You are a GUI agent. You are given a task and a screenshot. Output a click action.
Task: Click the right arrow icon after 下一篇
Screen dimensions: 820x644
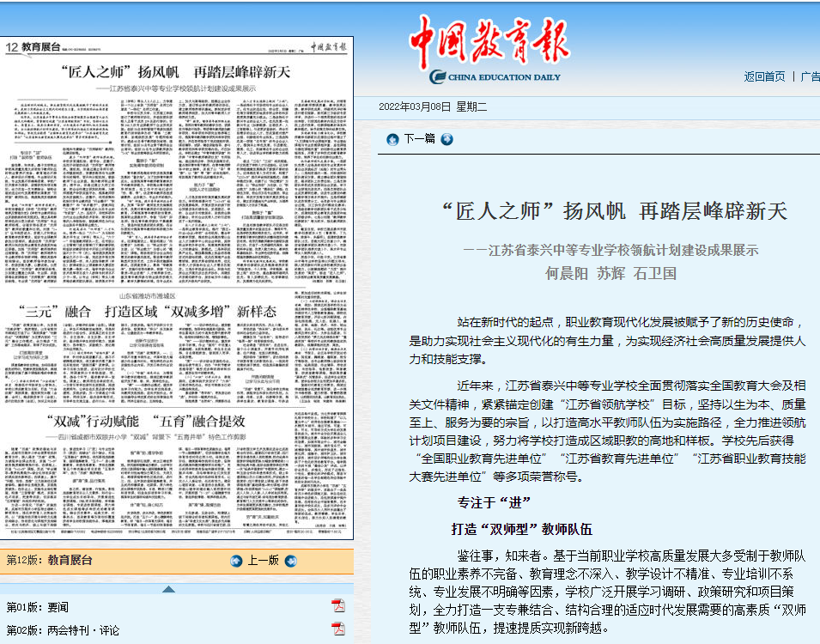pyautogui.click(x=446, y=139)
